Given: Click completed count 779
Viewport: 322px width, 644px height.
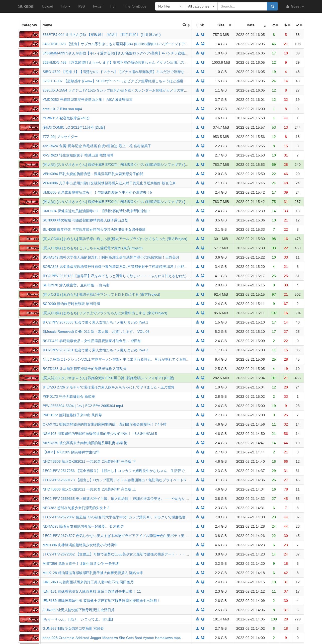Looking at the screenshot, I should (x=298, y=619).
